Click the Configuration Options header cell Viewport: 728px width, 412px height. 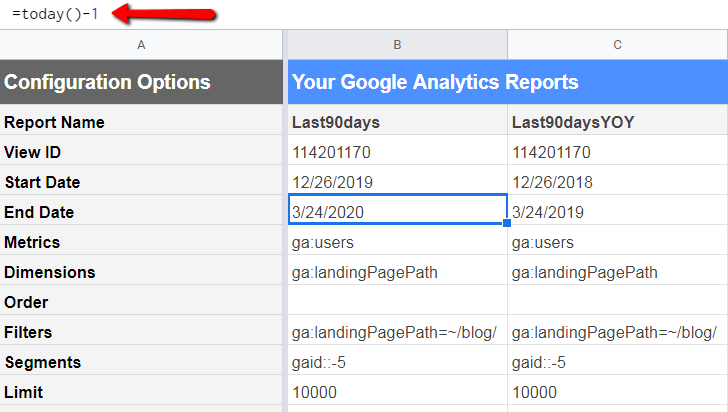(142, 82)
